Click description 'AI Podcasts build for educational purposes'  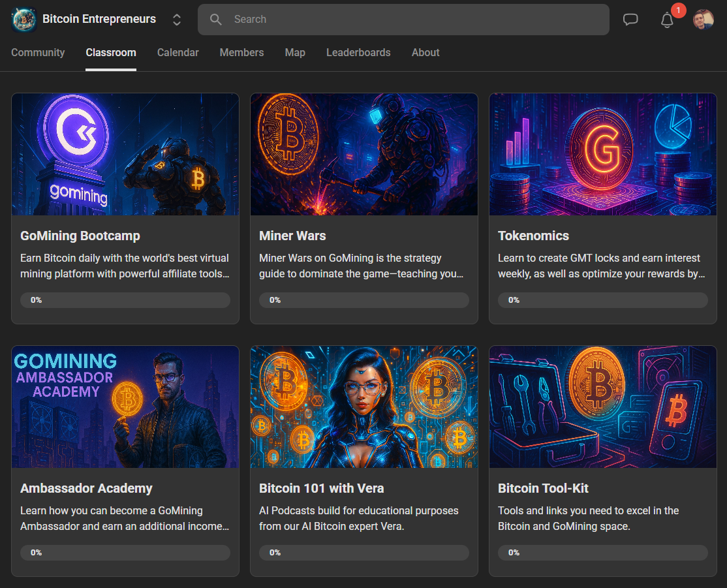click(x=359, y=510)
